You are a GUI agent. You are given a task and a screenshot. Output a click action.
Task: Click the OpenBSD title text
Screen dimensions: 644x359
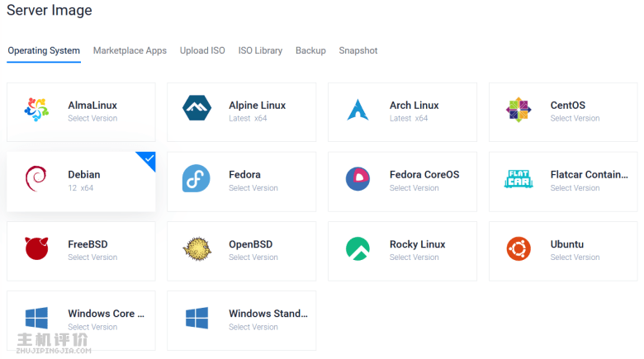250,244
